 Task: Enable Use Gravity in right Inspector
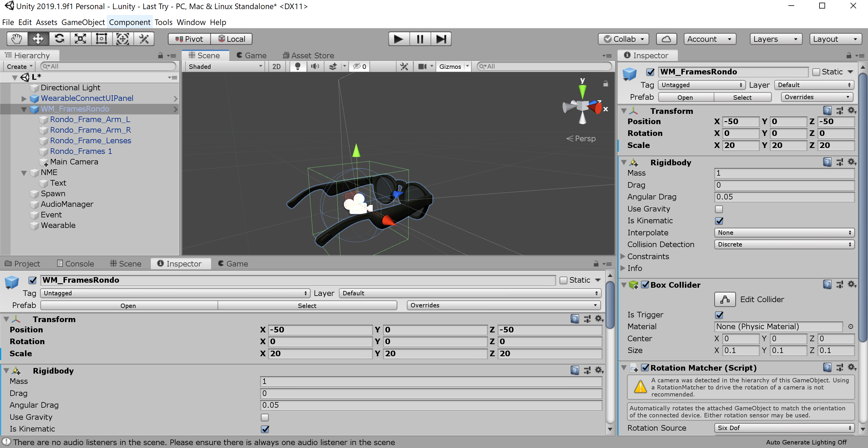tap(719, 209)
